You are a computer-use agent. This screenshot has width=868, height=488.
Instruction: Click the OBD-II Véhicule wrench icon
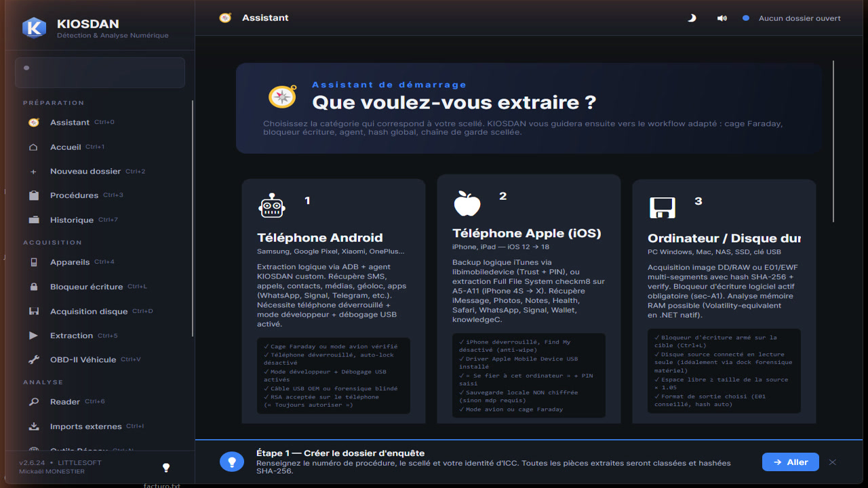point(34,360)
